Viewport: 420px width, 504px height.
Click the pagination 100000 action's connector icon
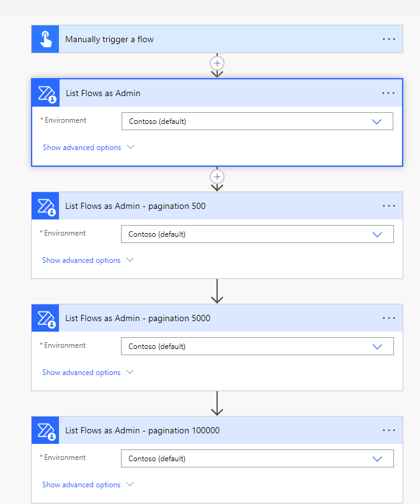(x=45, y=430)
